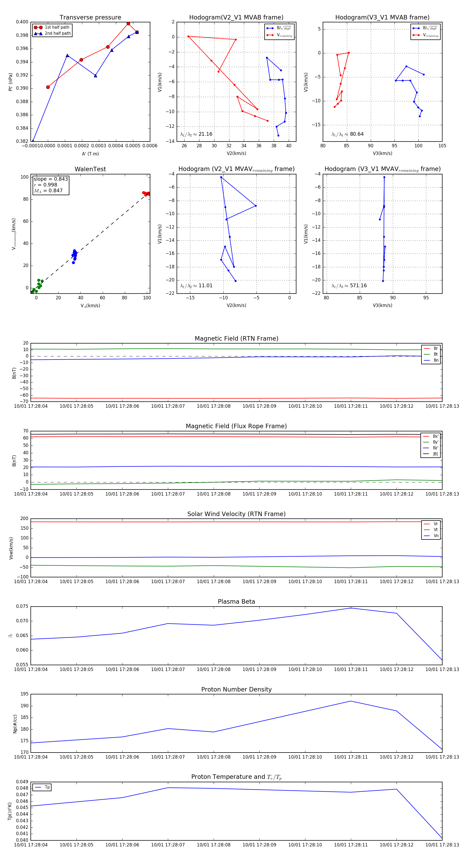Click the '200' tick on Solar Wind Velocity plot

(x=25, y=519)
